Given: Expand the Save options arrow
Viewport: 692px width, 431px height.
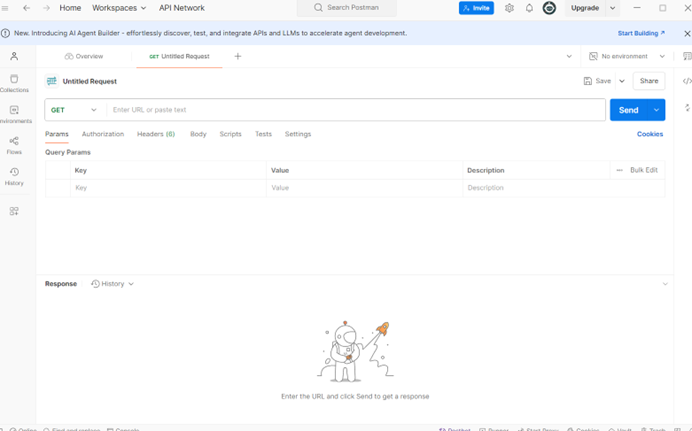Looking at the screenshot, I should (622, 81).
